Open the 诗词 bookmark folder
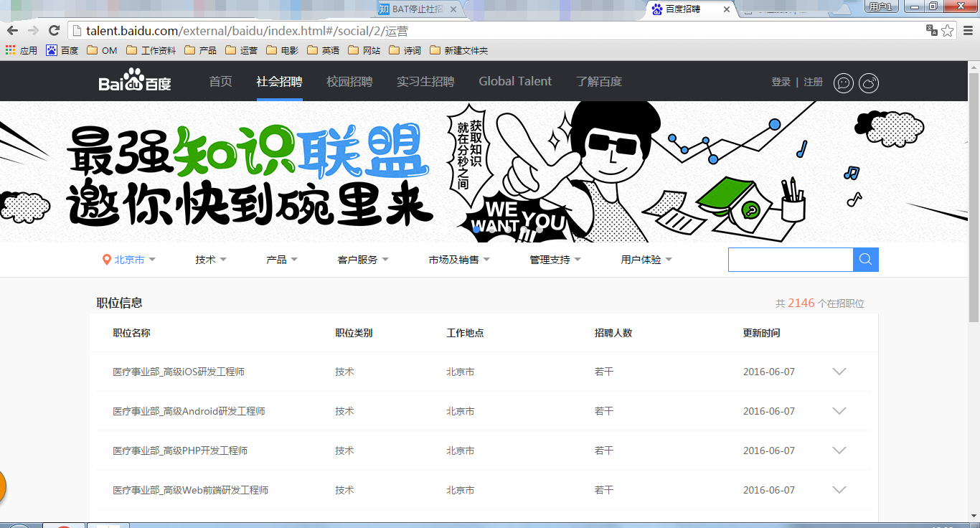Screen dimensions: 980x528 pos(405,50)
